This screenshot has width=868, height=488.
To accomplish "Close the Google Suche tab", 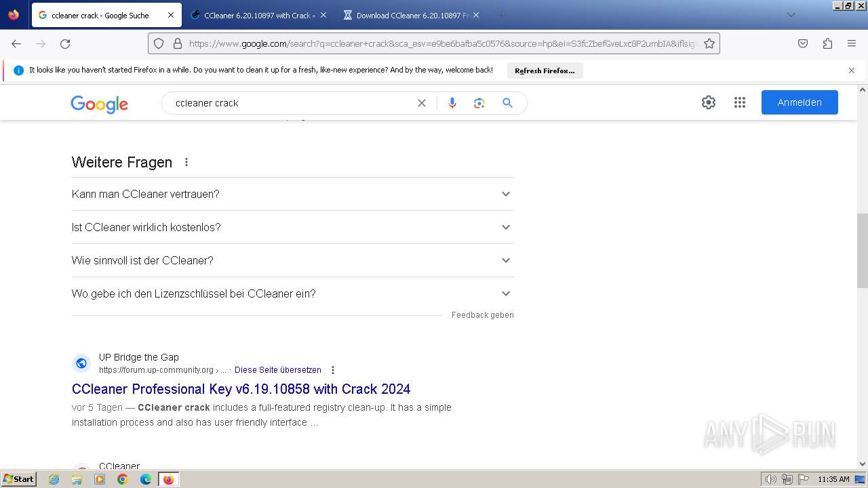I will pos(170,15).
